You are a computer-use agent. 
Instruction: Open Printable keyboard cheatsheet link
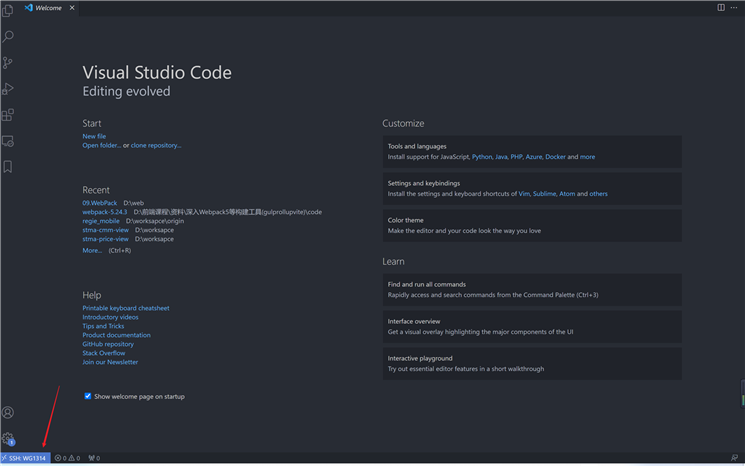click(126, 308)
